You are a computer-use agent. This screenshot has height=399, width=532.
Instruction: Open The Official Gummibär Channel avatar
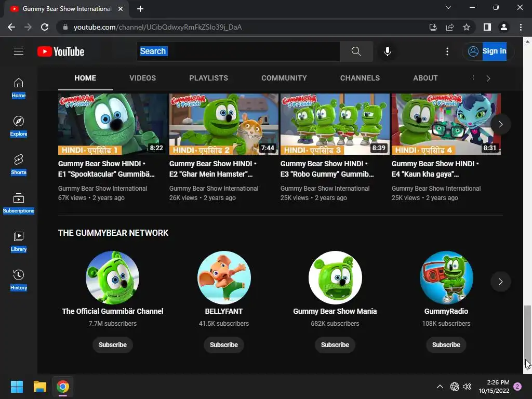tap(113, 277)
